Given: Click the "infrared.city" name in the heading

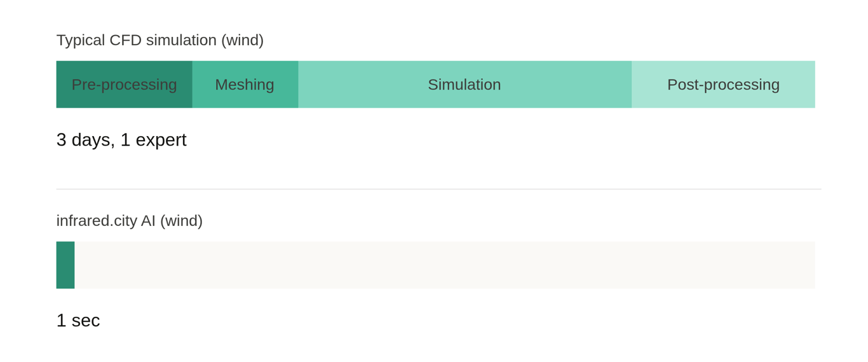Looking at the screenshot, I should click(105, 221).
